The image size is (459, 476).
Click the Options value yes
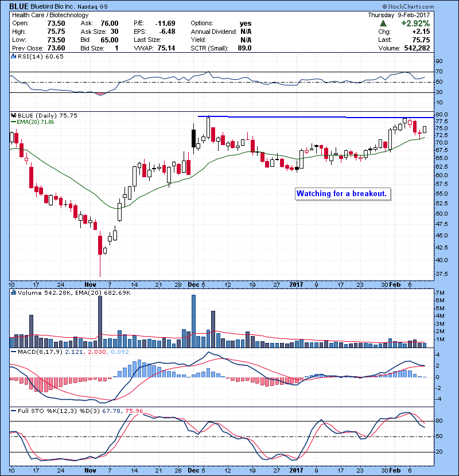pyautogui.click(x=246, y=24)
